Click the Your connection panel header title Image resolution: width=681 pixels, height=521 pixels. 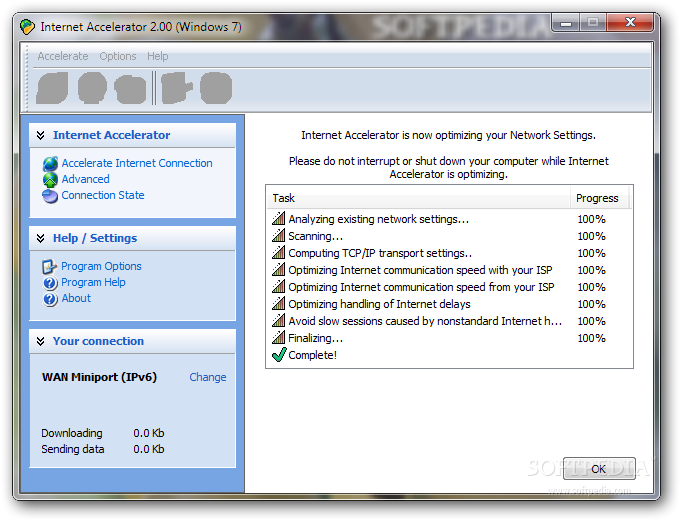point(98,341)
